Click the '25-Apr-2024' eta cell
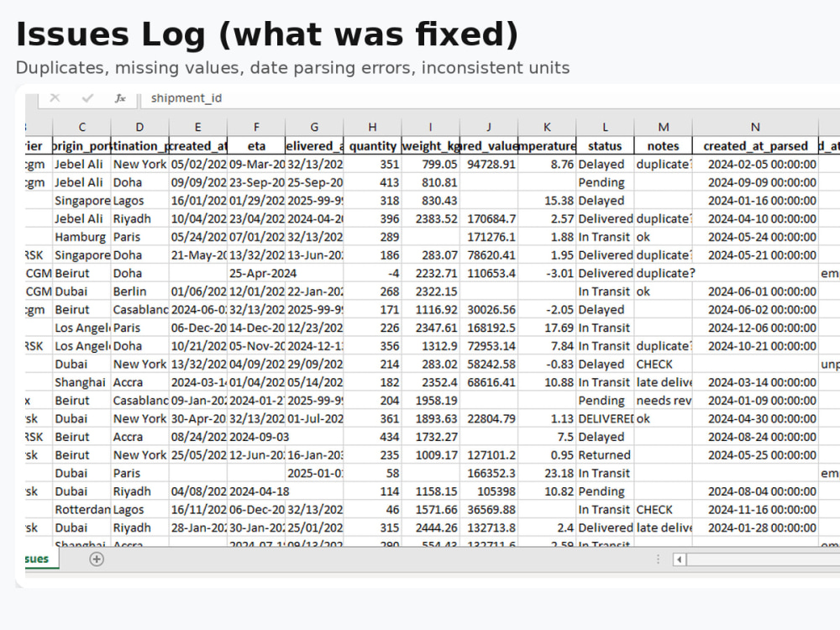Viewport: 840px width, 630px height. click(x=256, y=273)
